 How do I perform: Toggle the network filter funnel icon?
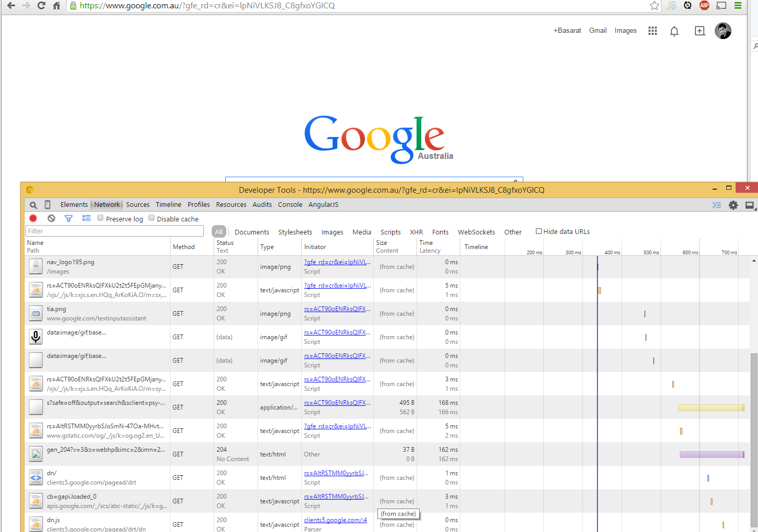[x=68, y=218]
